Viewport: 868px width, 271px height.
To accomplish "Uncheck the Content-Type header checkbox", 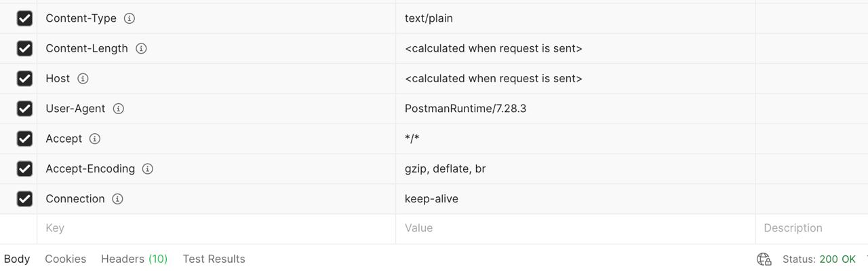I will pos(24,18).
